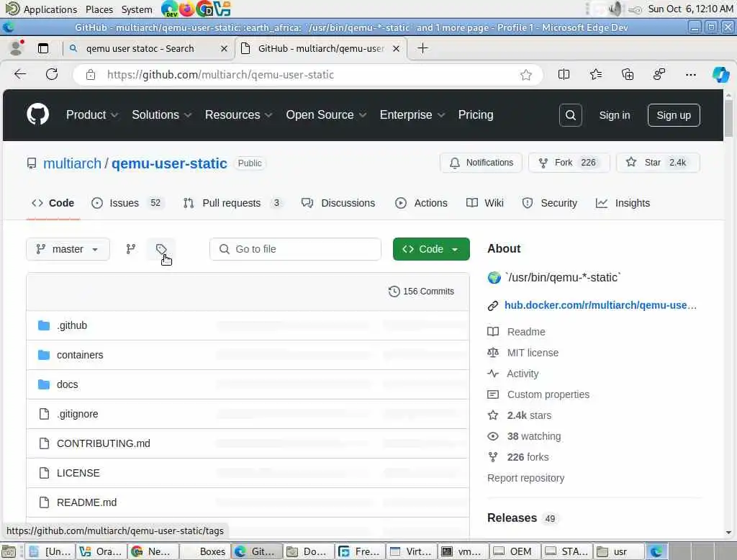Image resolution: width=737 pixels, height=560 pixels.
Task: Expand the master branch dropdown
Action: pyautogui.click(x=68, y=249)
